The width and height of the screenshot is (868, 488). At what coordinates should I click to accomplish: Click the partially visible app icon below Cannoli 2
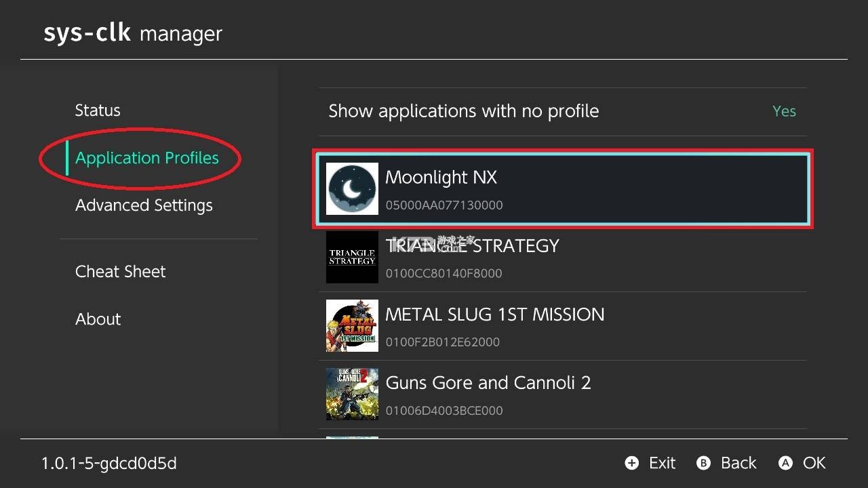tap(351, 439)
